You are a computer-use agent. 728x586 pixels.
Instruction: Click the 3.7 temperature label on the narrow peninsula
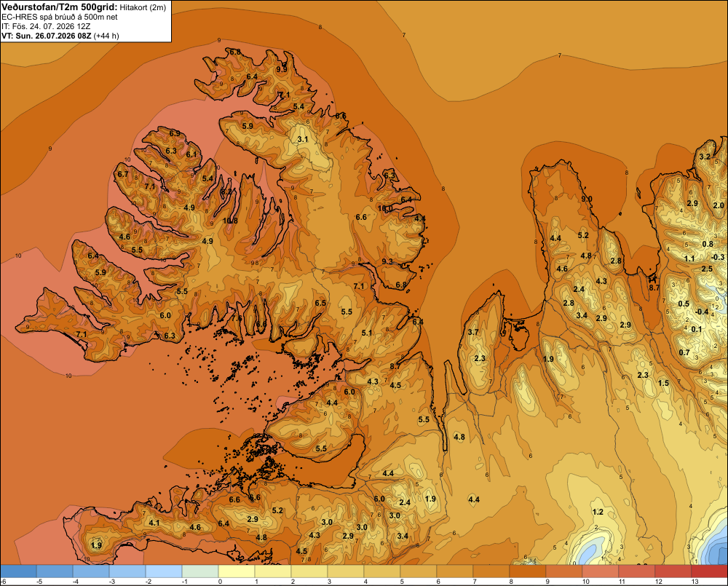click(473, 332)
